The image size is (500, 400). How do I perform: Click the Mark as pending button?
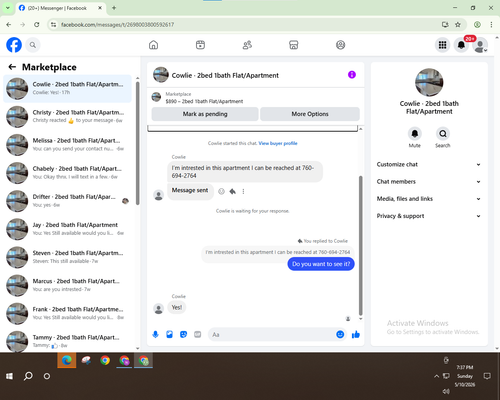coord(205,114)
